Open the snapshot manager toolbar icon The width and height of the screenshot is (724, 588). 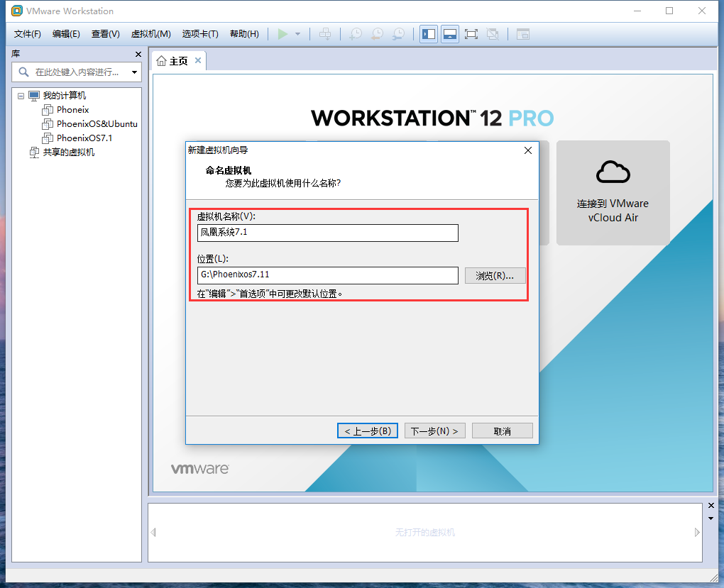pyautogui.click(x=398, y=34)
